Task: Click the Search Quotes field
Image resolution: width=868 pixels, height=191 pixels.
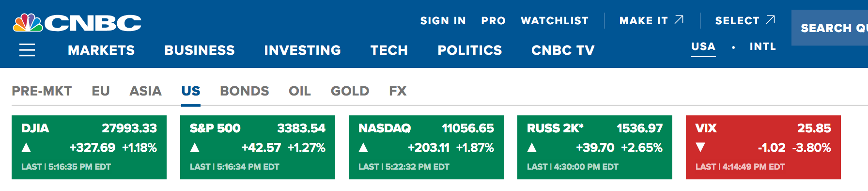Action: [x=830, y=28]
